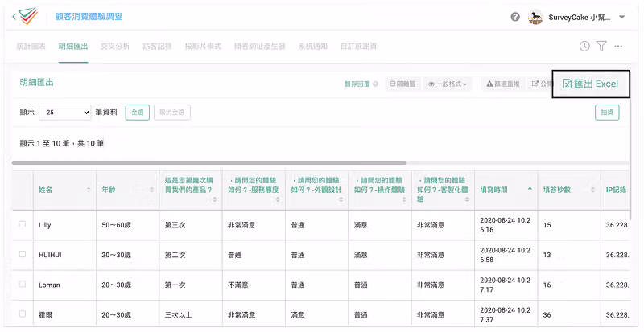Image resolution: width=644 pixels, height=332 pixels.
Task: Sort the 客製化體驗 column using its arrows
Action: coord(467,199)
